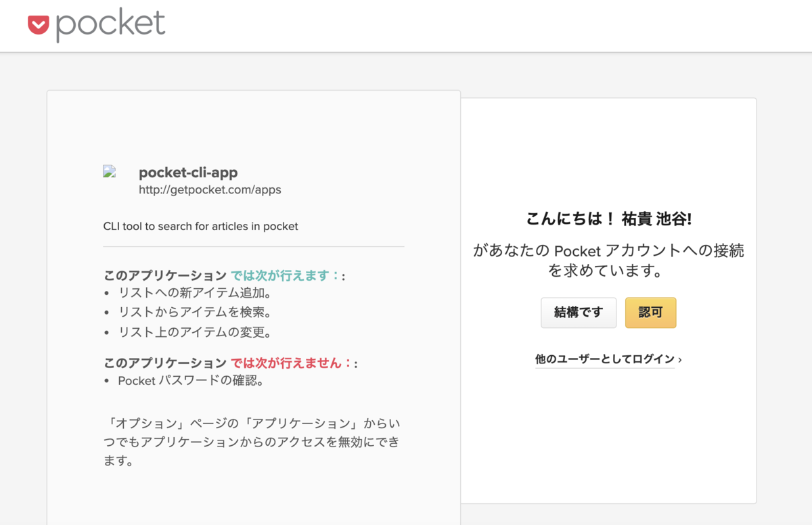This screenshot has width=812, height=525.
Task: Click 'では次が行えます：' green text
Action: [x=285, y=275]
